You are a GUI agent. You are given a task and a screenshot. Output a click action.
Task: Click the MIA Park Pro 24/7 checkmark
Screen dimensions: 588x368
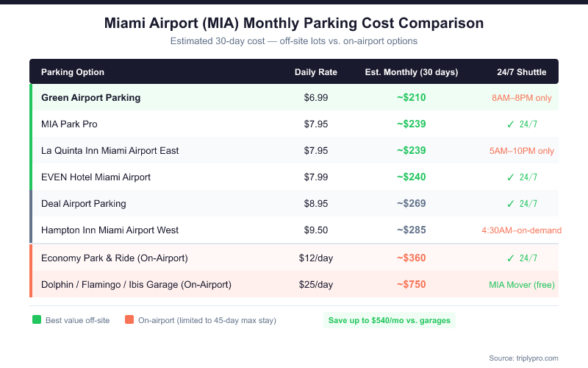tap(510, 124)
